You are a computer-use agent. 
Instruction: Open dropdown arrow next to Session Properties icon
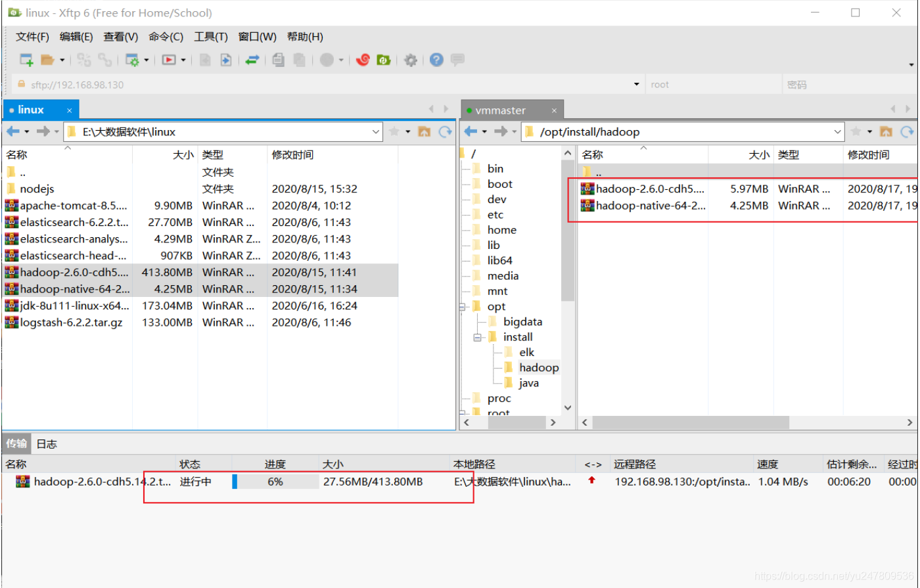146,60
